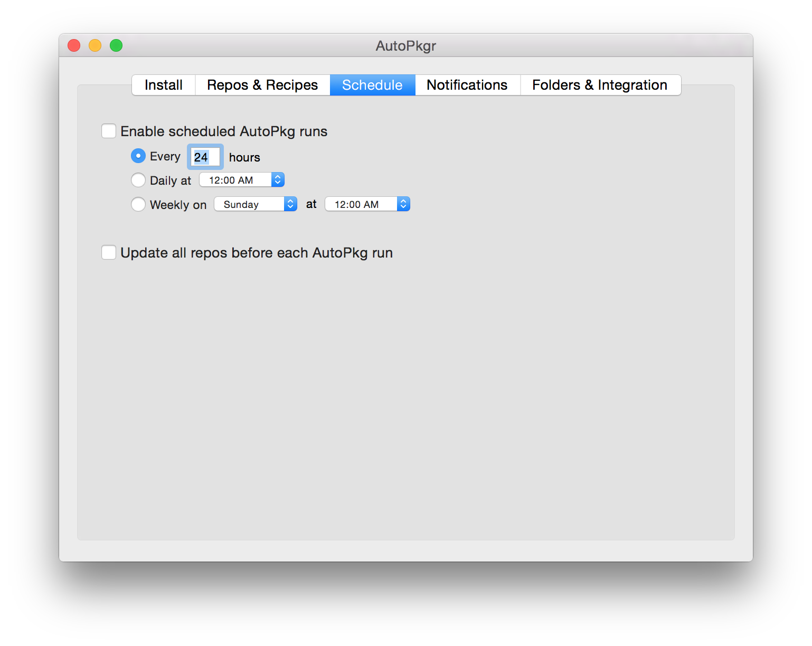Open the Repos & Recipes tab
Screen dimensions: 812x646
262,85
